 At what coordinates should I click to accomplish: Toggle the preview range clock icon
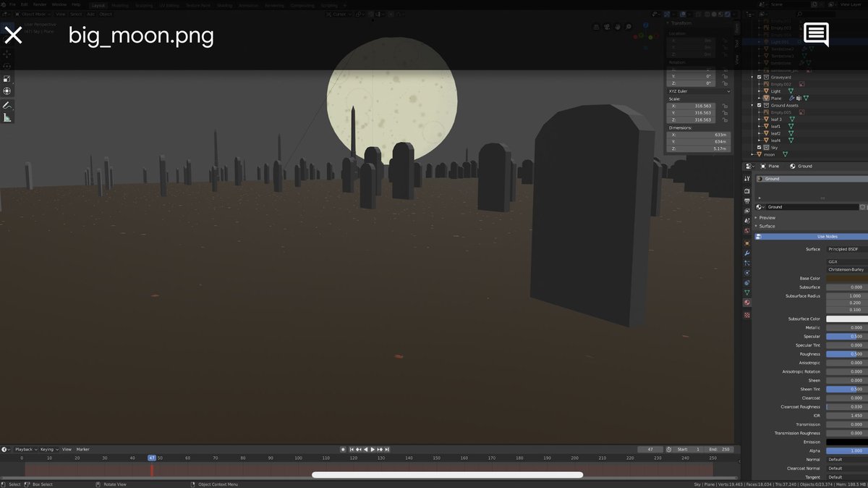pos(669,450)
